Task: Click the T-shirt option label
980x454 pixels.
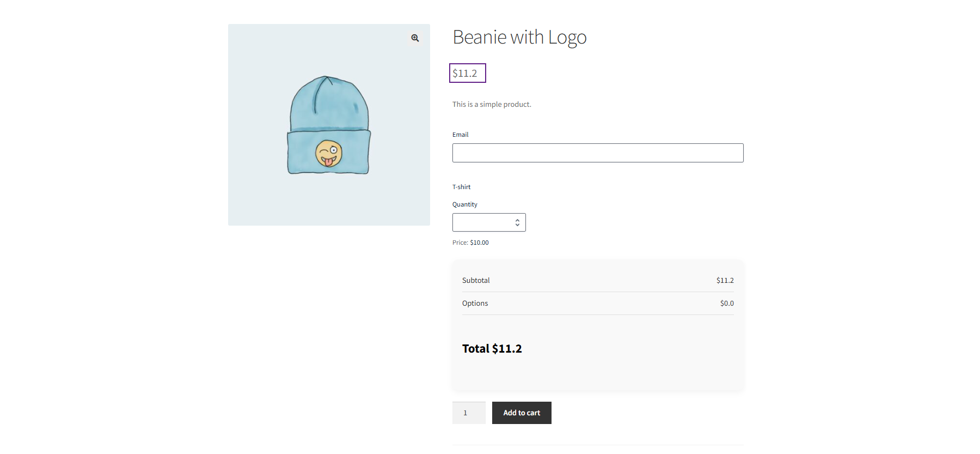Action: pos(462,187)
